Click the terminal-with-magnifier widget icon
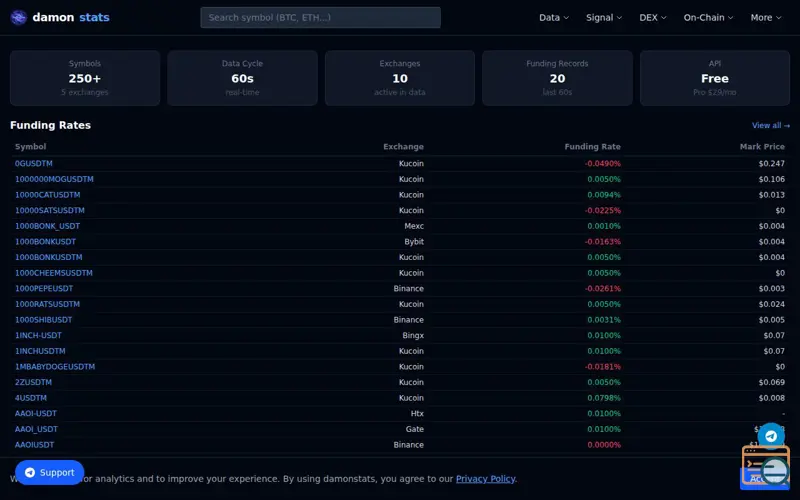This screenshot has width=800, height=500. (766, 465)
